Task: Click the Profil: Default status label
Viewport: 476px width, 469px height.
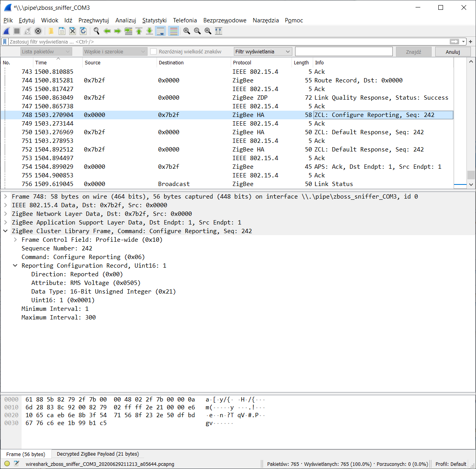Action: (451, 464)
